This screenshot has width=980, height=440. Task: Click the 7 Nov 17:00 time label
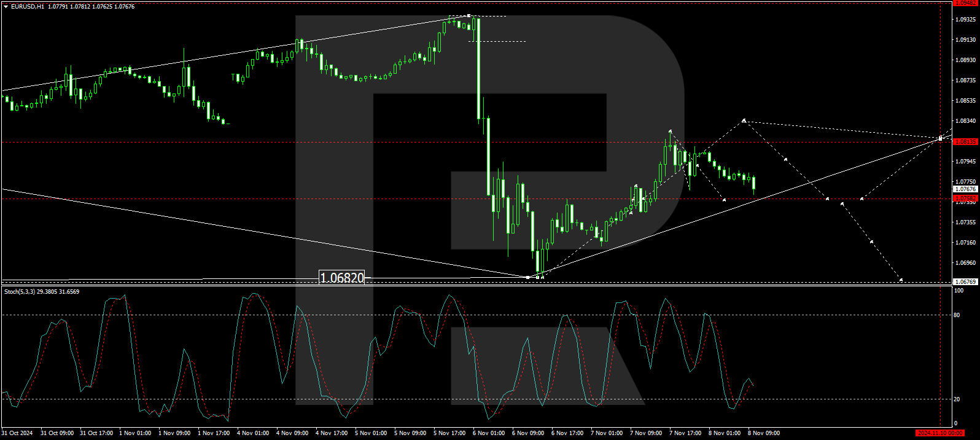point(685,433)
